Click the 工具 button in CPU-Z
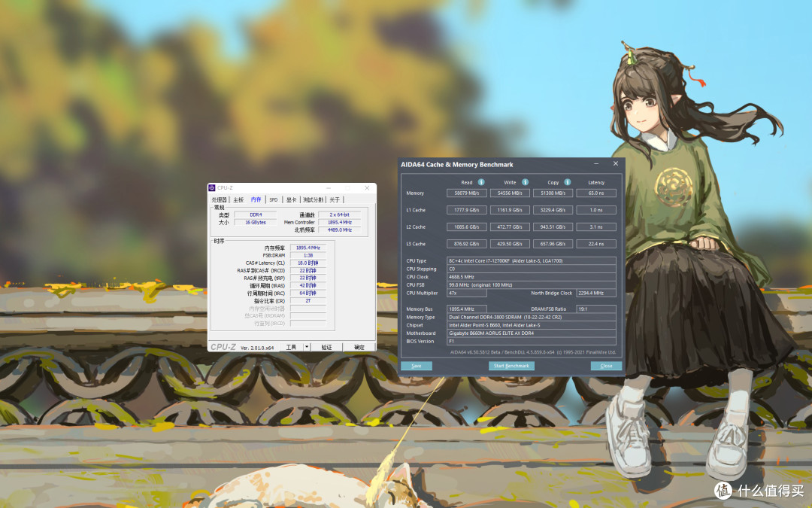 [x=291, y=347]
